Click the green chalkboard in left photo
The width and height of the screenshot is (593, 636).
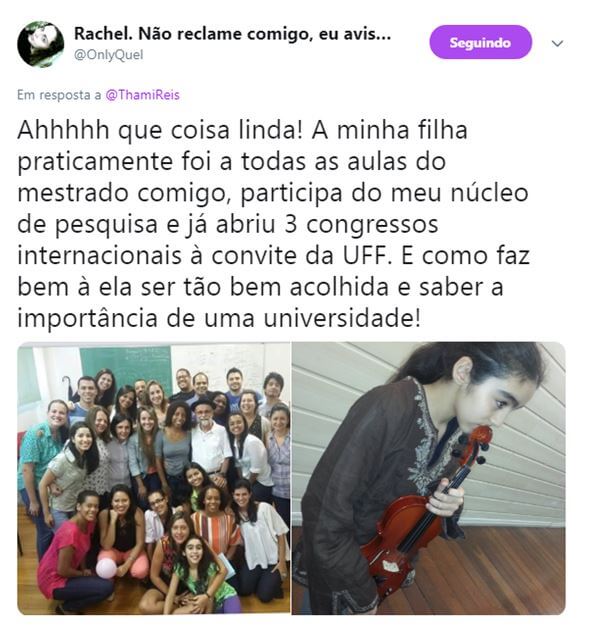pyautogui.click(x=126, y=369)
